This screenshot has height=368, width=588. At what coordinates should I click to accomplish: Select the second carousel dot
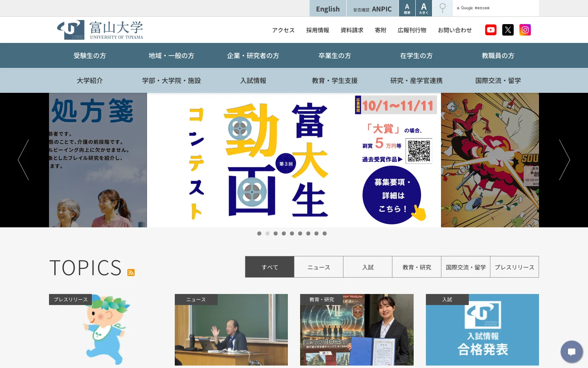tap(267, 233)
